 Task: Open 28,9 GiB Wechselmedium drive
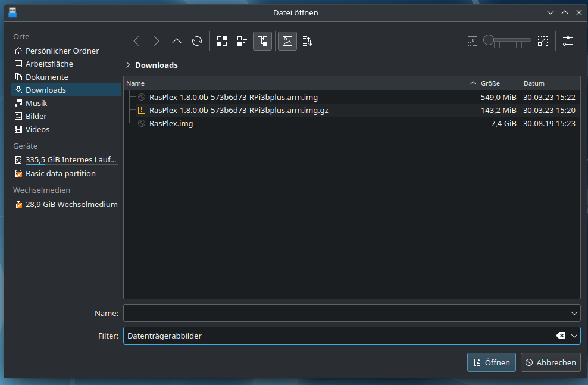pos(67,204)
